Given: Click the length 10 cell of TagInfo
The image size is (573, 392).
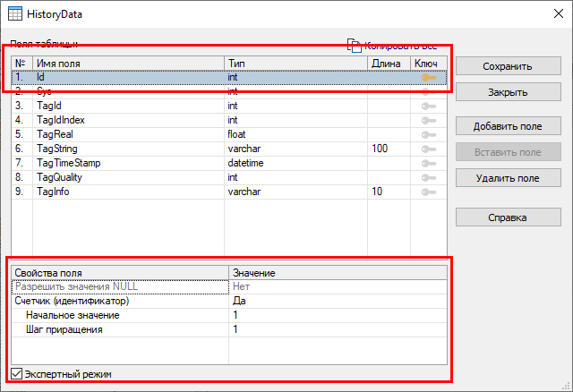Looking at the screenshot, I should coord(389,192).
